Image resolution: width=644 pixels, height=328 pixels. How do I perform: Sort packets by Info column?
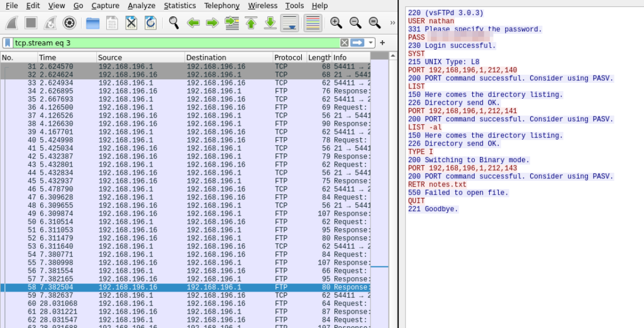coord(351,57)
